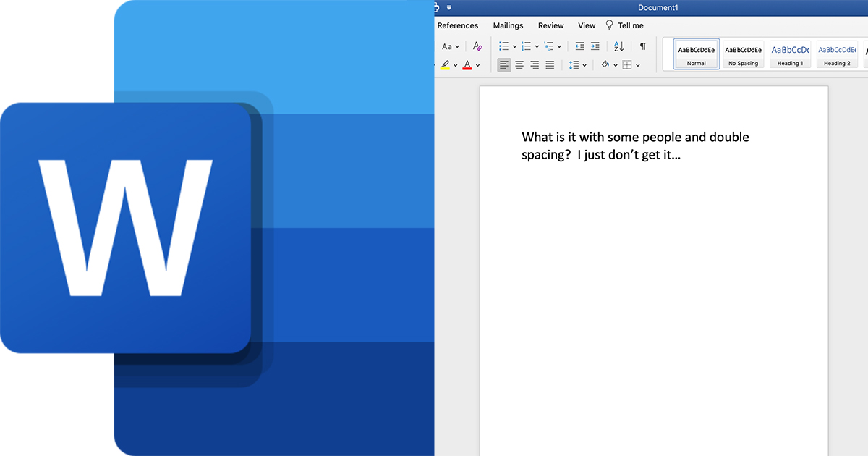Apply the red font color
The width and height of the screenshot is (868, 456).
(x=467, y=65)
